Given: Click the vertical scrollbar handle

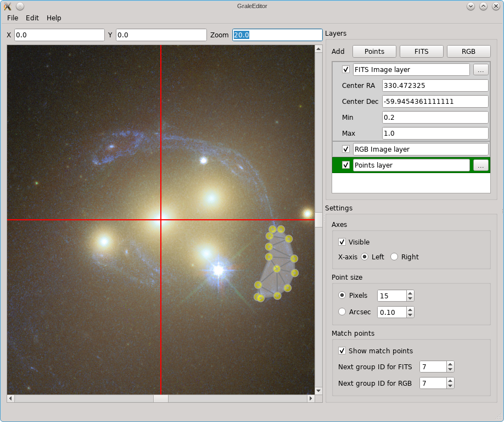Looking at the screenshot, I should pyautogui.click(x=318, y=220).
